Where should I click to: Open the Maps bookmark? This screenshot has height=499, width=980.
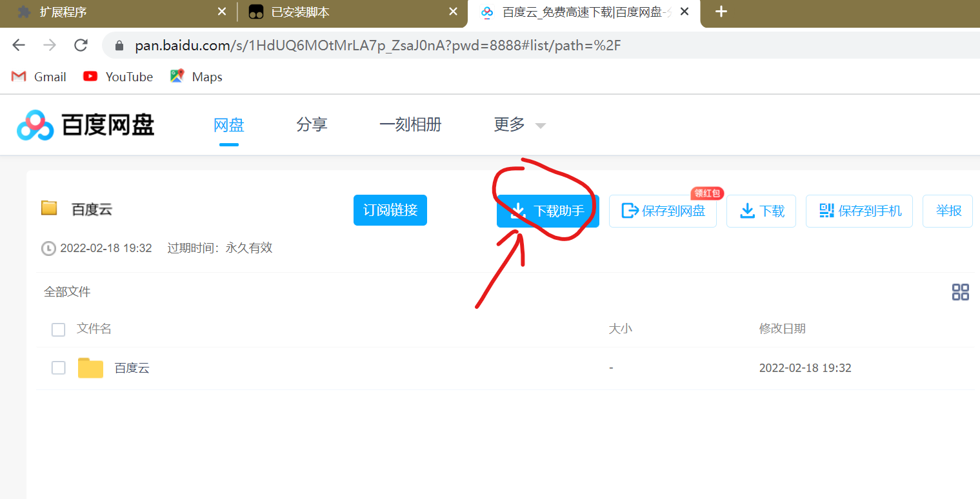click(x=196, y=77)
